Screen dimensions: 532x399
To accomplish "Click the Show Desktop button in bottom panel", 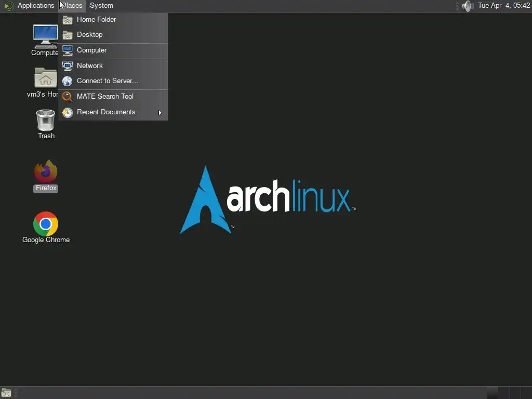I will (6, 393).
